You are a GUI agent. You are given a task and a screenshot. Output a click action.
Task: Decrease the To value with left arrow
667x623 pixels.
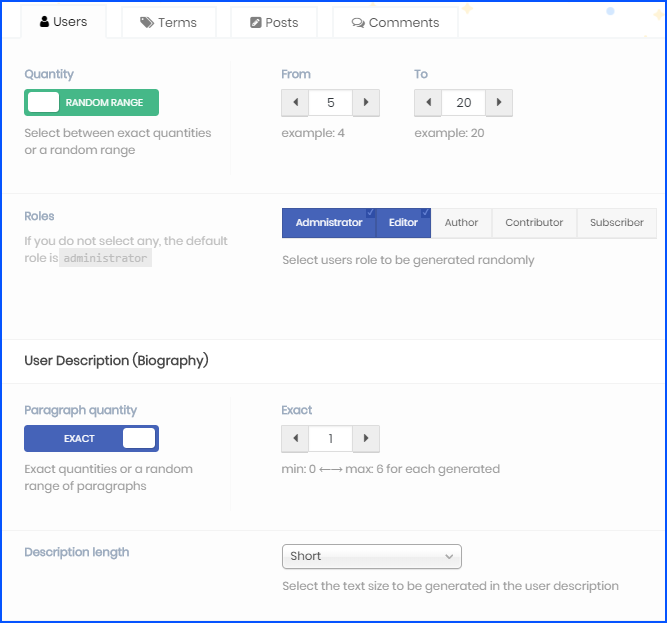428,103
